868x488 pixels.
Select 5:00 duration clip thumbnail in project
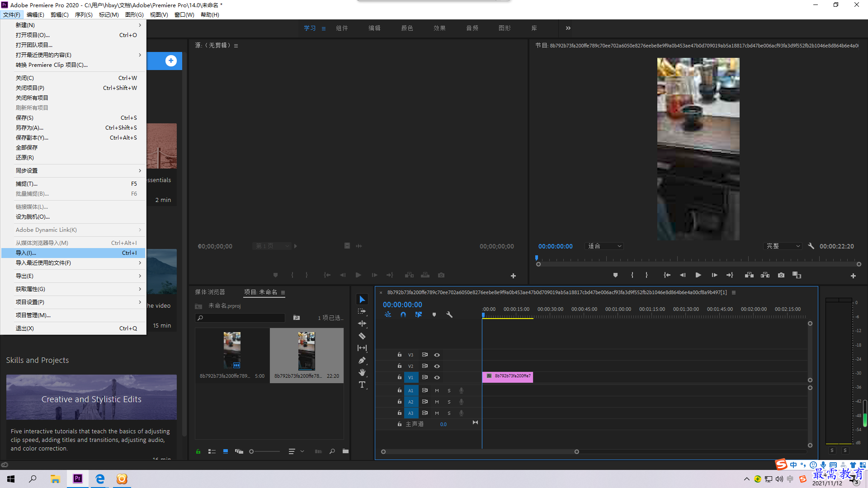coord(232,351)
